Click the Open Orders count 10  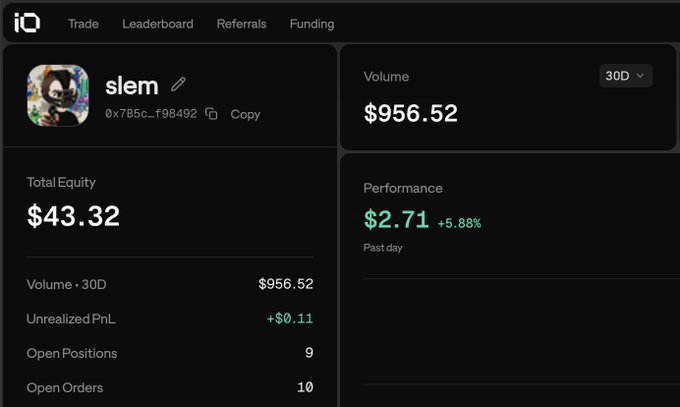pos(305,387)
